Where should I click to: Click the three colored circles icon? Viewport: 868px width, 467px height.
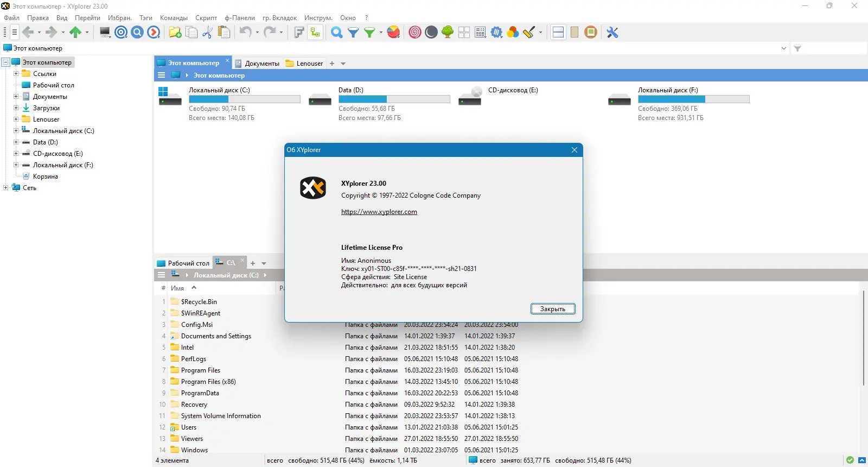(513, 33)
